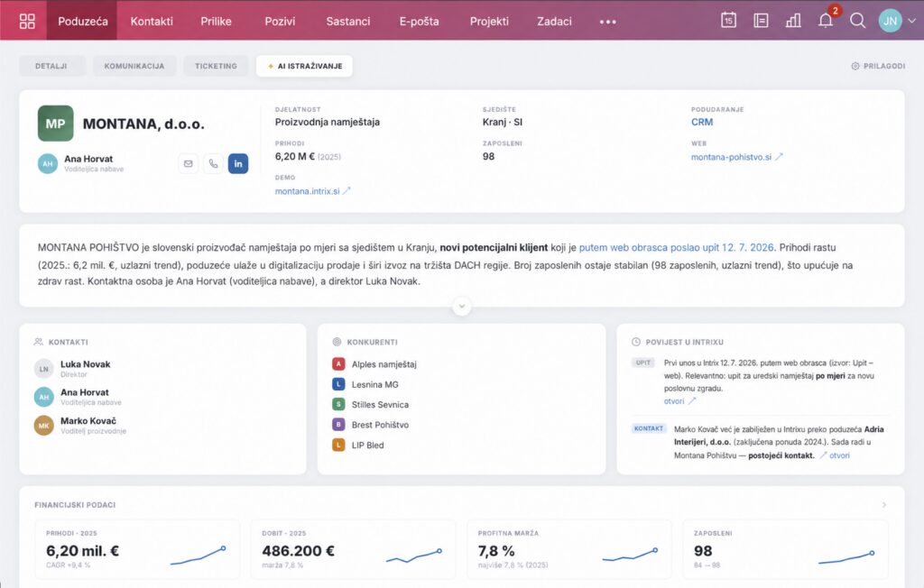The width and height of the screenshot is (924, 588).
Task: Open the Sastanci module
Action: [x=348, y=22]
